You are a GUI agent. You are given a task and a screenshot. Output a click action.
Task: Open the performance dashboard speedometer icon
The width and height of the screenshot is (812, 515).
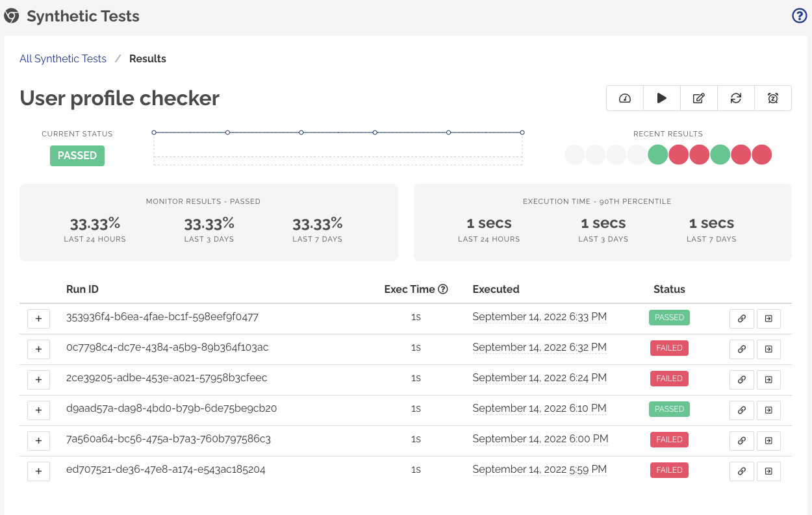[x=624, y=98]
